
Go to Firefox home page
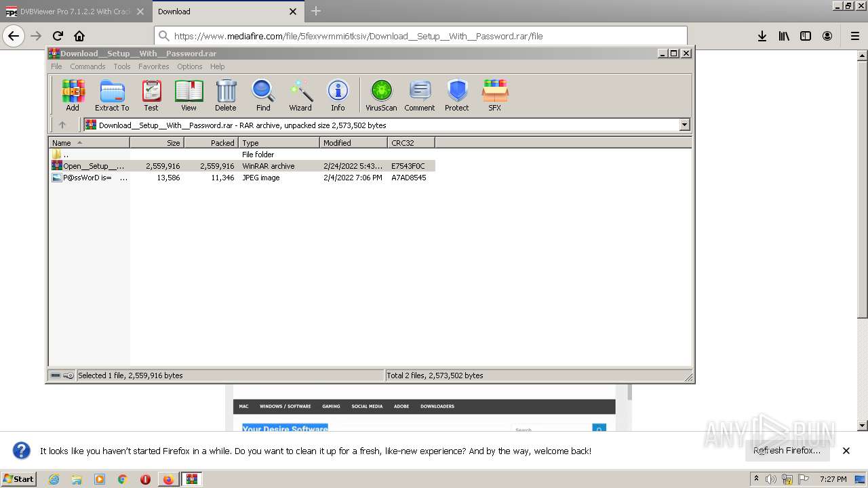[79, 36]
